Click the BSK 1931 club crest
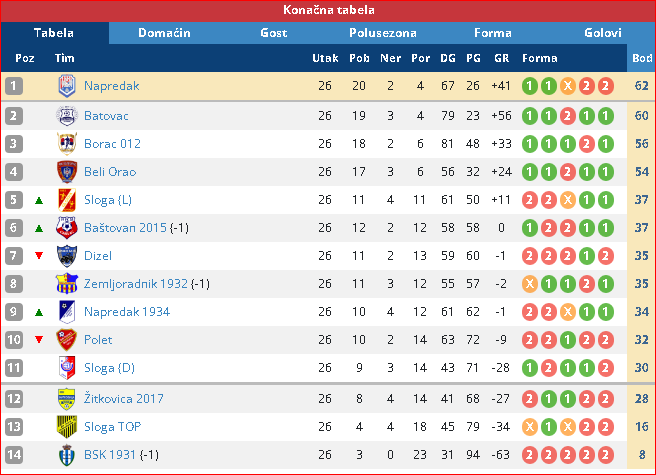The width and height of the screenshot is (656, 475). pyautogui.click(x=67, y=455)
